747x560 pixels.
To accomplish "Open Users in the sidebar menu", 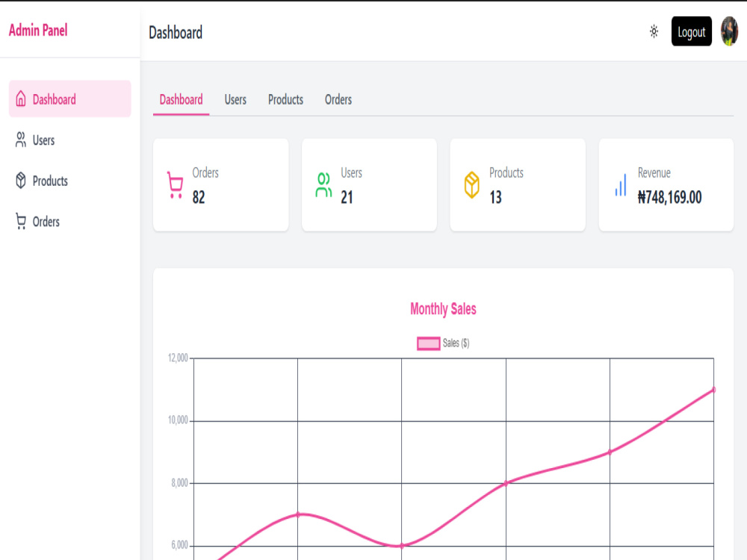I will coord(69,140).
